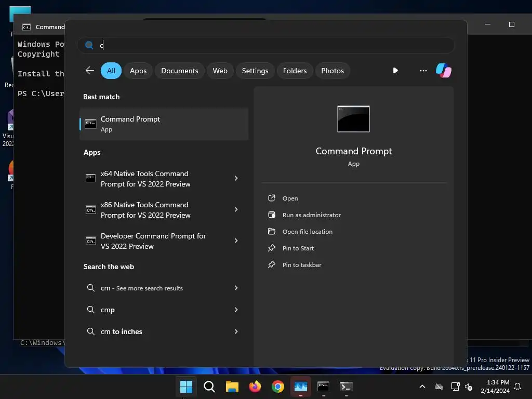Click the muted volume tray icon
532x399 pixels.
[x=469, y=387]
